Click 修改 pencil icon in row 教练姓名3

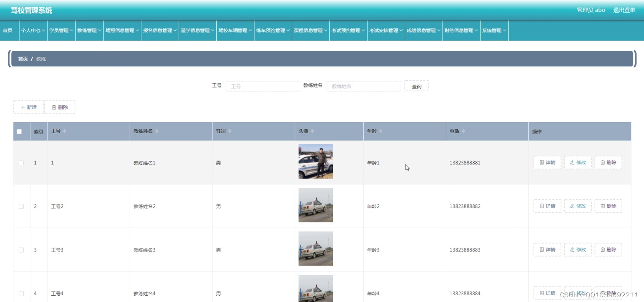[572, 249]
